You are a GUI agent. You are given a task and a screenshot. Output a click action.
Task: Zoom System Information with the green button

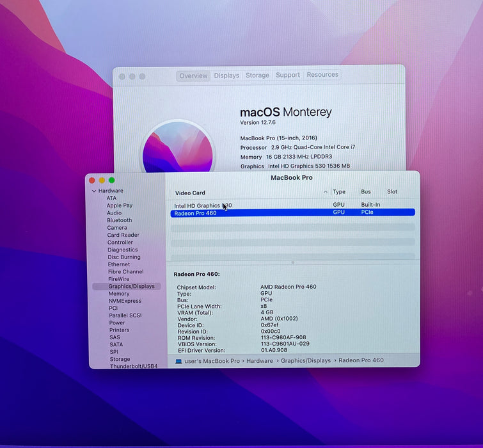pyautogui.click(x=111, y=180)
